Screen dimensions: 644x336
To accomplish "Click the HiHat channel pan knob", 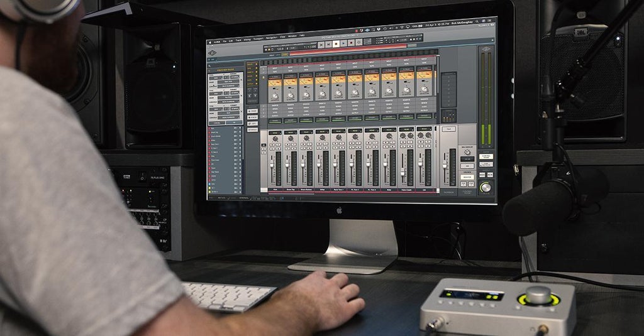I will (323, 138).
